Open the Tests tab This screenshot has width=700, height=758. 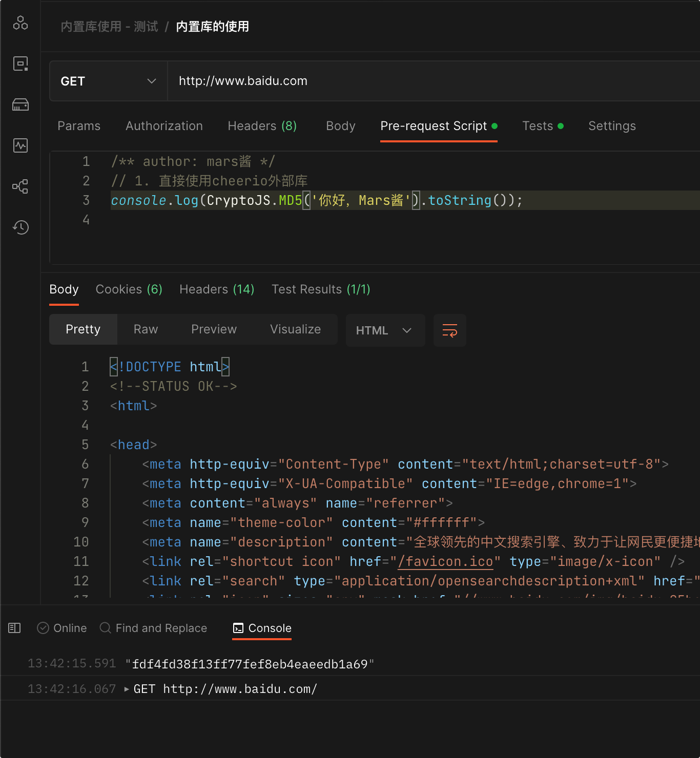(543, 126)
